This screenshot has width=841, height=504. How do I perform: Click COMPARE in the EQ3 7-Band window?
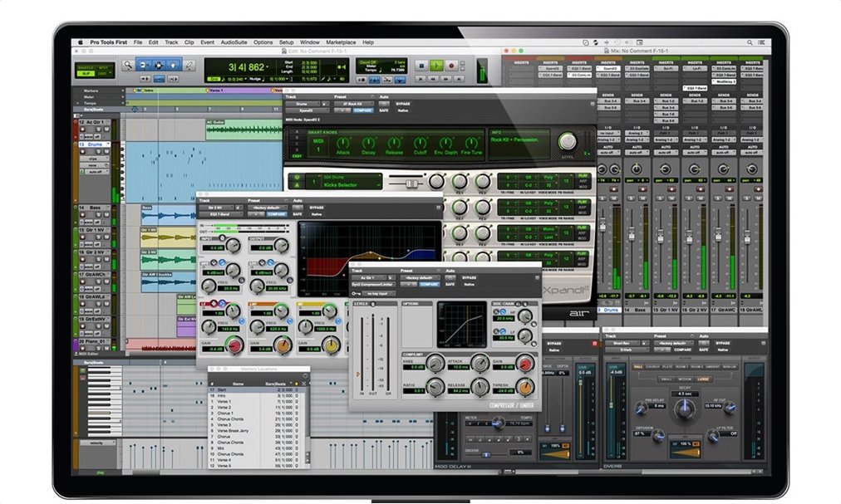pyautogui.click(x=276, y=214)
